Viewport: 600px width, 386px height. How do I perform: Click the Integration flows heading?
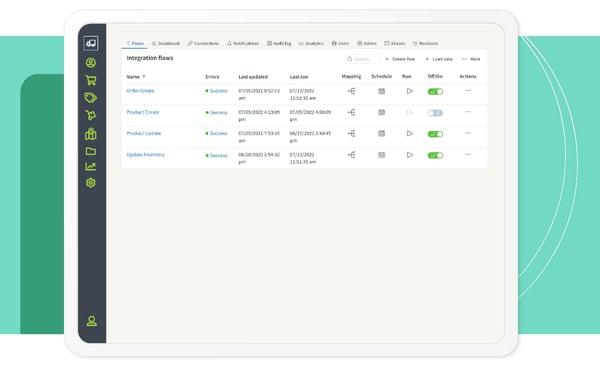150,58
